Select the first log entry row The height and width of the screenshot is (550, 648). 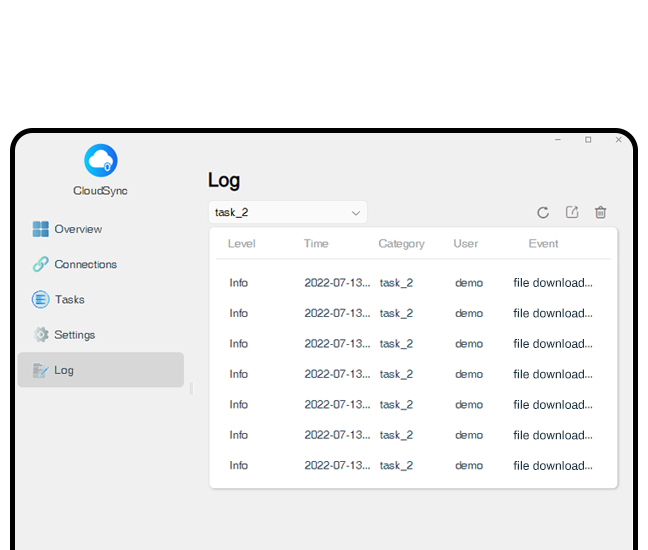coord(412,283)
